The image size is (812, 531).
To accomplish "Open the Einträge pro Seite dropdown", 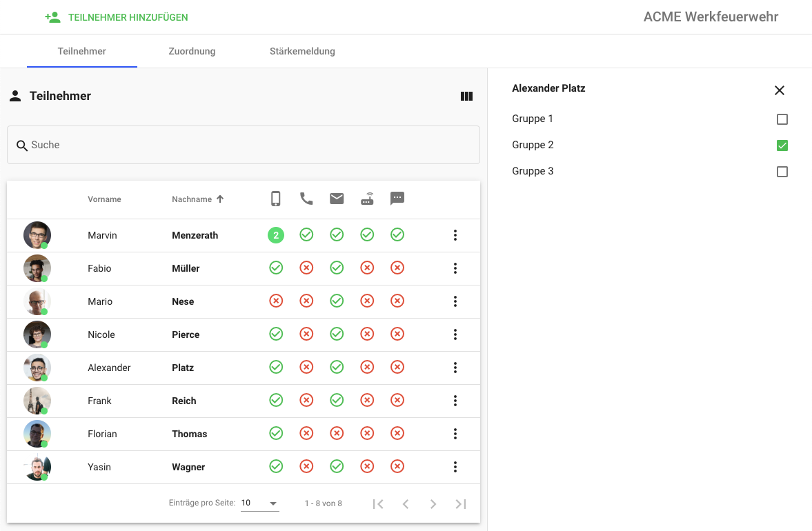I will (x=260, y=503).
